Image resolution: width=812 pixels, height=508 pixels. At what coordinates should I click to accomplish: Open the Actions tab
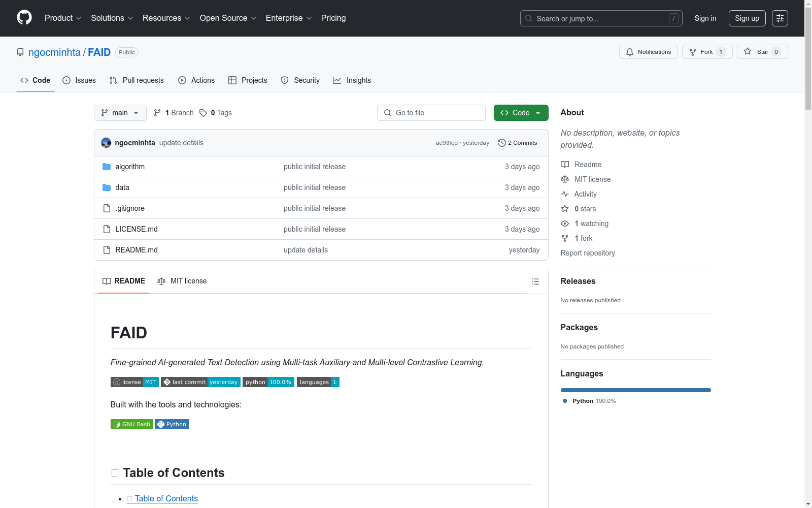(196, 80)
